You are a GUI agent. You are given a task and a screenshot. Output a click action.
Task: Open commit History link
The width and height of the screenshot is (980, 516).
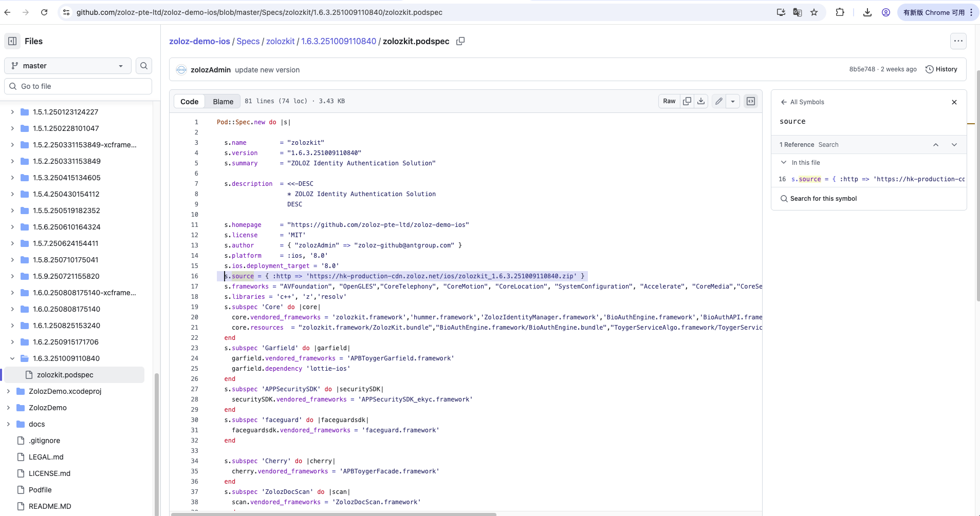tap(941, 69)
